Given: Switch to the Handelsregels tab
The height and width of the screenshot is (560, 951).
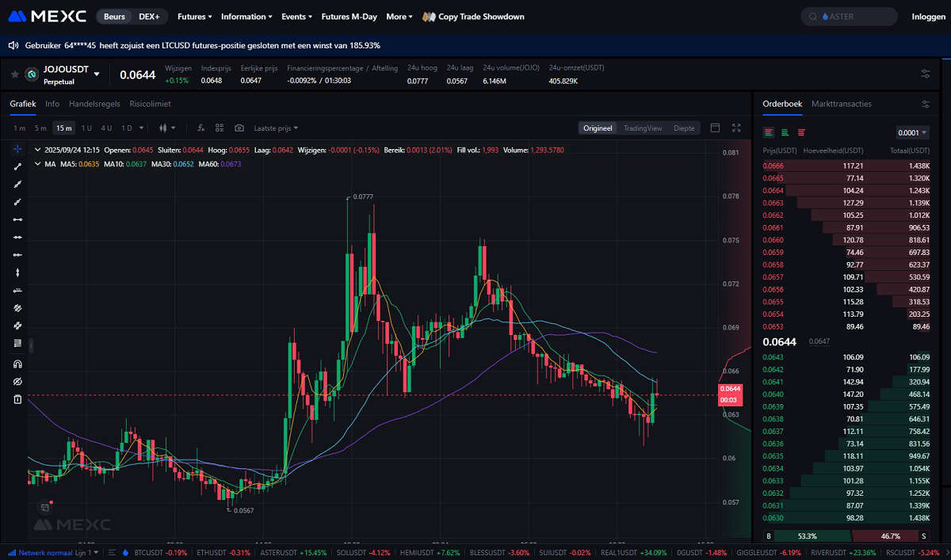Looking at the screenshot, I should coord(94,104).
